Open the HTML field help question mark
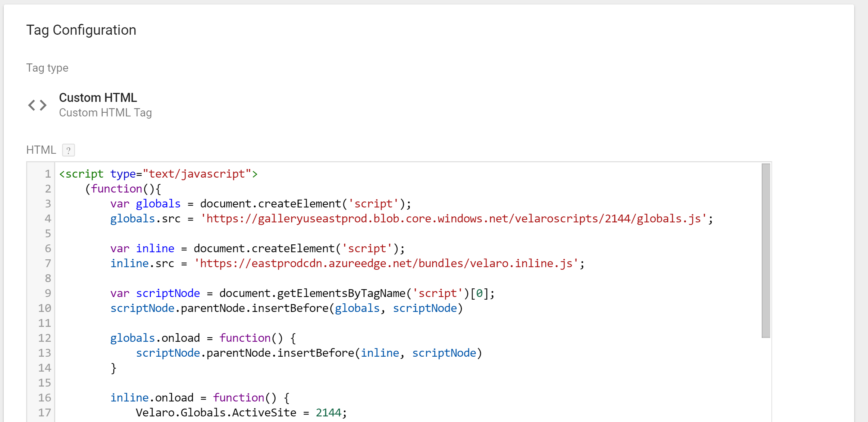Image resolution: width=868 pixels, height=422 pixels. tap(68, 150)
